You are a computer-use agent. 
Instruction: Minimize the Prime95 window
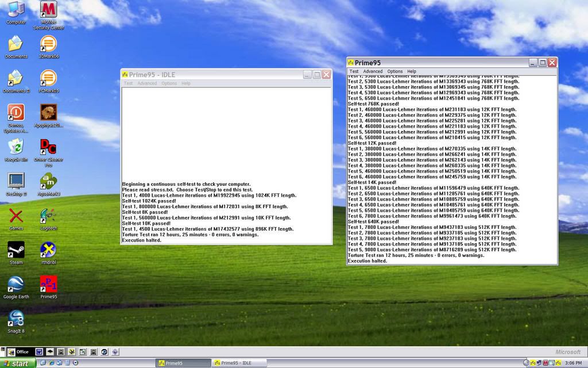point(533,63)
